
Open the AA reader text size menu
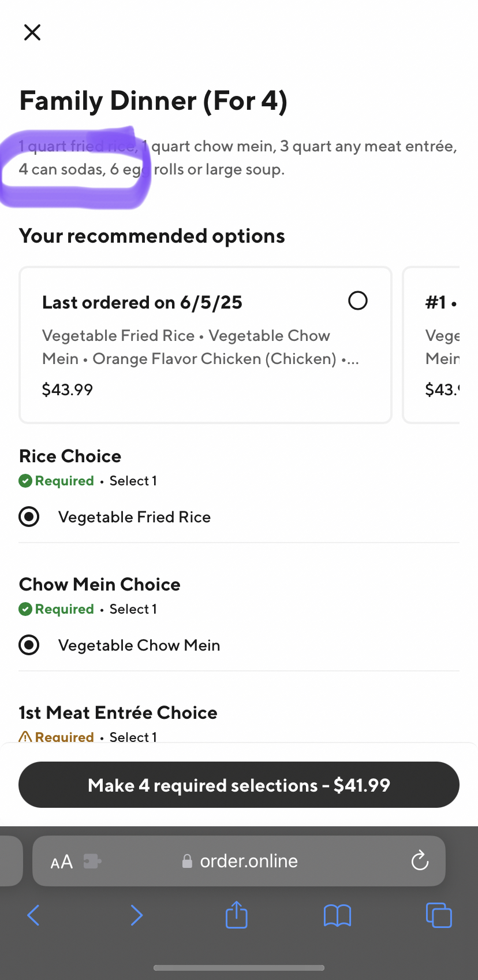[x=62, y=862]
